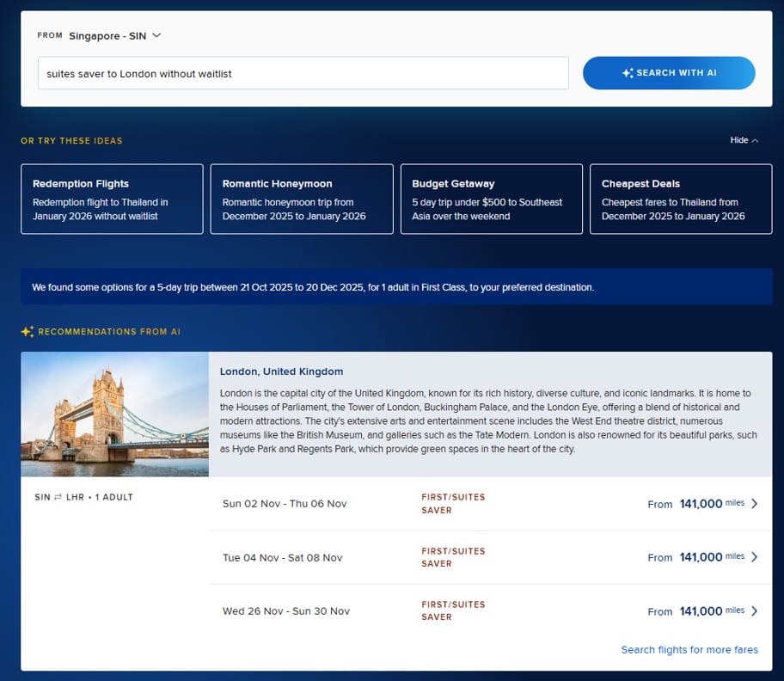Follow the Search flights for more fares link
The width and height of the screenshot is (784, 681).
tap(689, 650)
